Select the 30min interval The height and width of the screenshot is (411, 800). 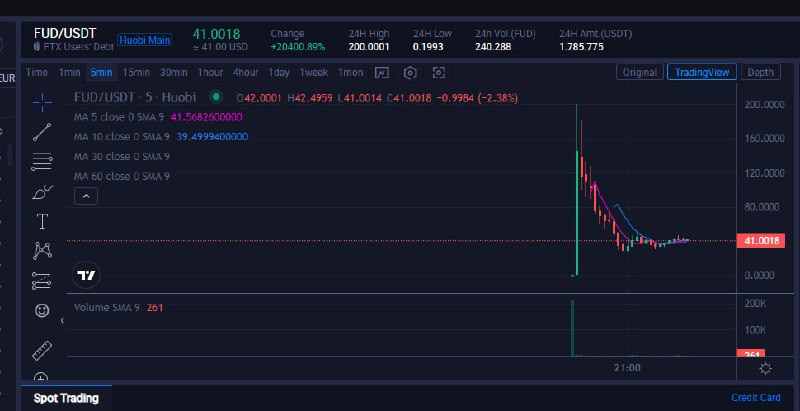pyautogui.click(x=173, y=72)
